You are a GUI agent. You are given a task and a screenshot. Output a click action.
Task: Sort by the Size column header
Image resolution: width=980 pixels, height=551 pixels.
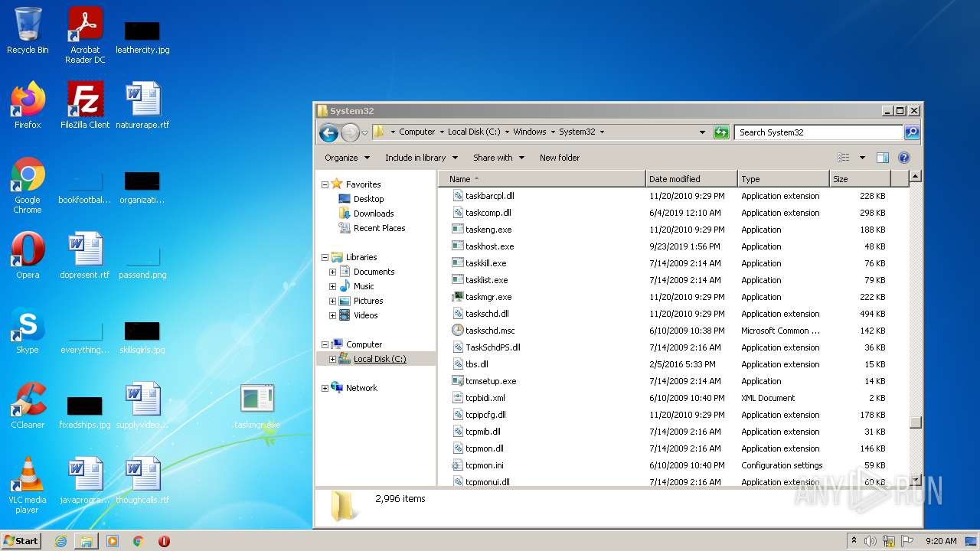(x=861, y=179)
